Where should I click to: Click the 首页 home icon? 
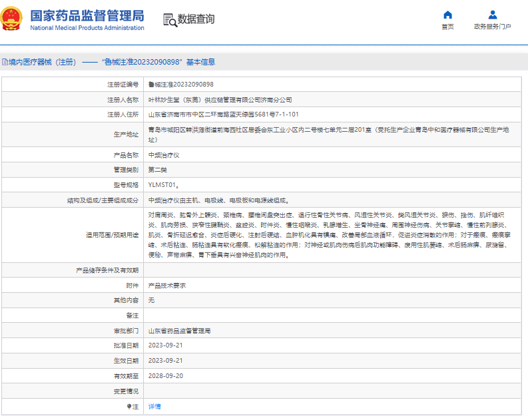tap(447, 15)
